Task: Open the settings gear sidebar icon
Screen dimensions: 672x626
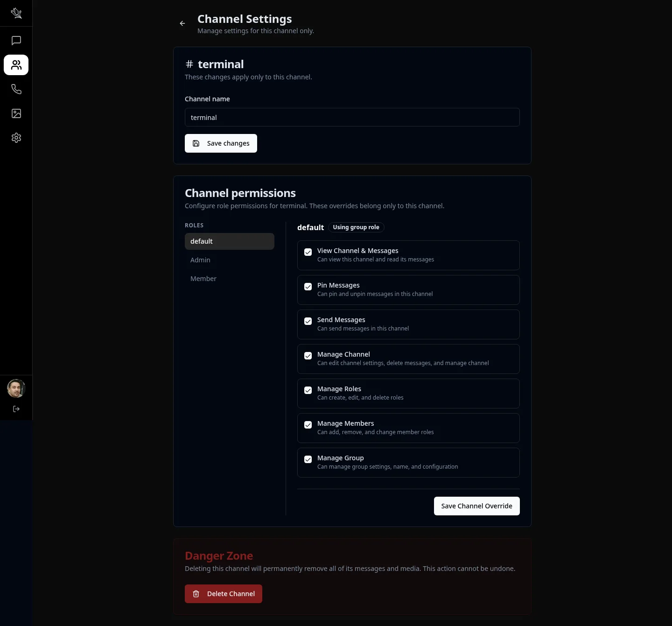Action: 16,138
